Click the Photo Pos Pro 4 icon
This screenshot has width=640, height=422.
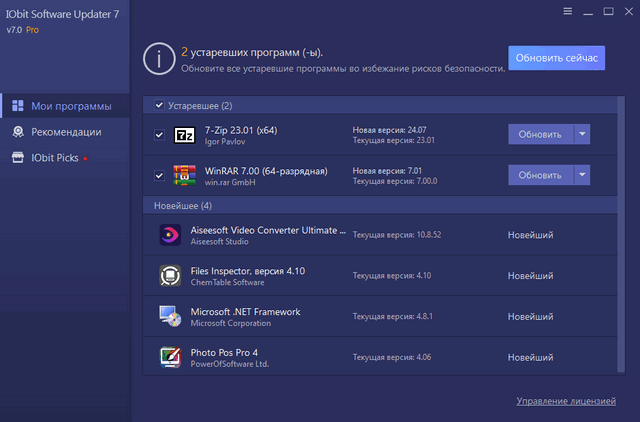(170, 357)
